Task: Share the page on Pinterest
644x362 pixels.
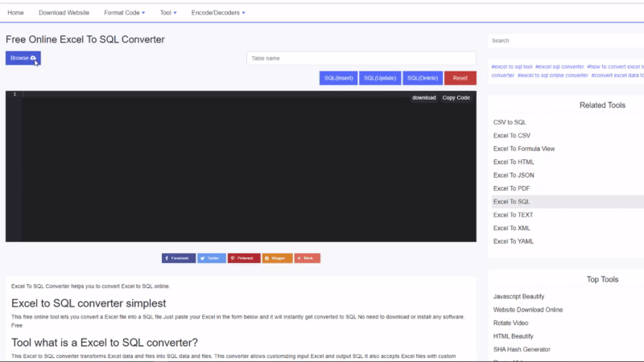Action: point(243,258)
